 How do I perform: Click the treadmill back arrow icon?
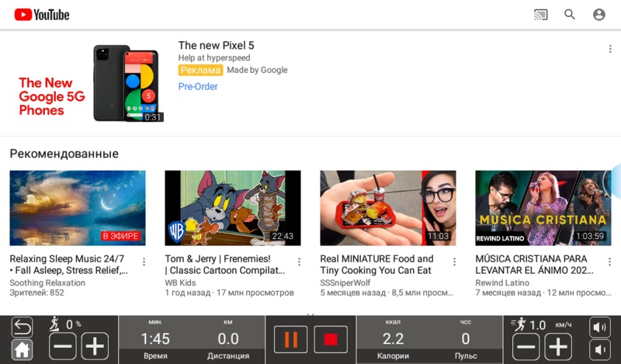coord(23,328)
